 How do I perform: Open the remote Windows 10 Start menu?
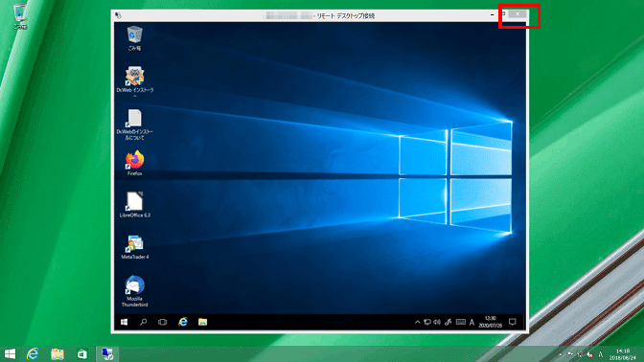point(124,322)
